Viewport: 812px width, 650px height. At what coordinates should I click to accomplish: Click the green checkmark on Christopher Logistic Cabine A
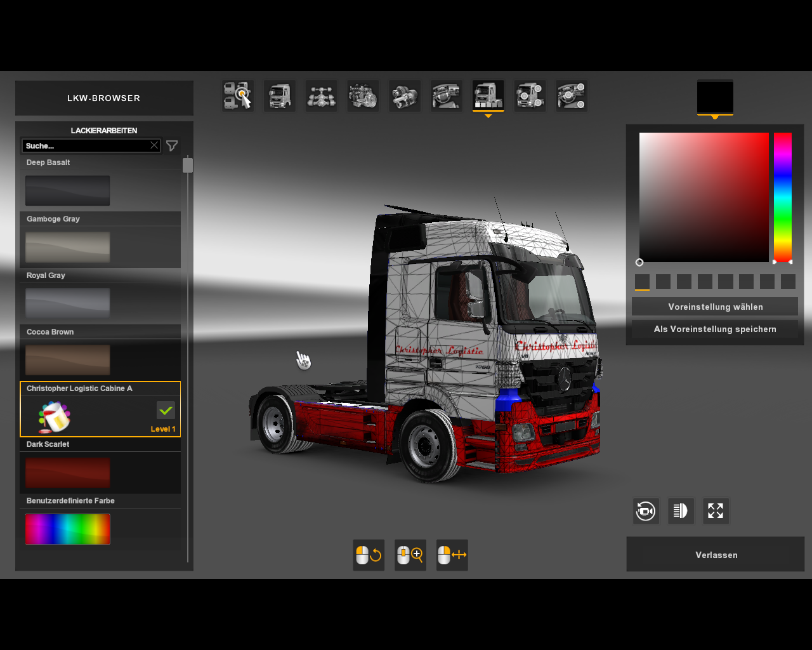(x=166, y=411)
